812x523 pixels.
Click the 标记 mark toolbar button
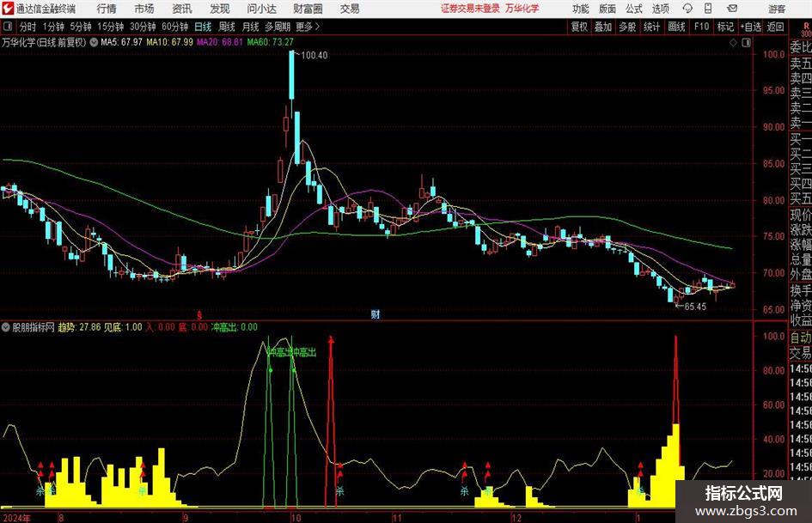point(725,27)
